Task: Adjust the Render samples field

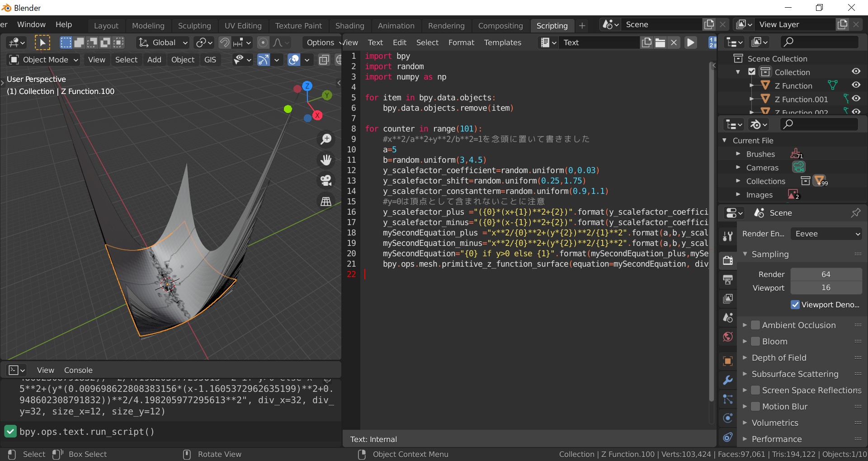Action: pyautogui.click(x=826, y=274)
